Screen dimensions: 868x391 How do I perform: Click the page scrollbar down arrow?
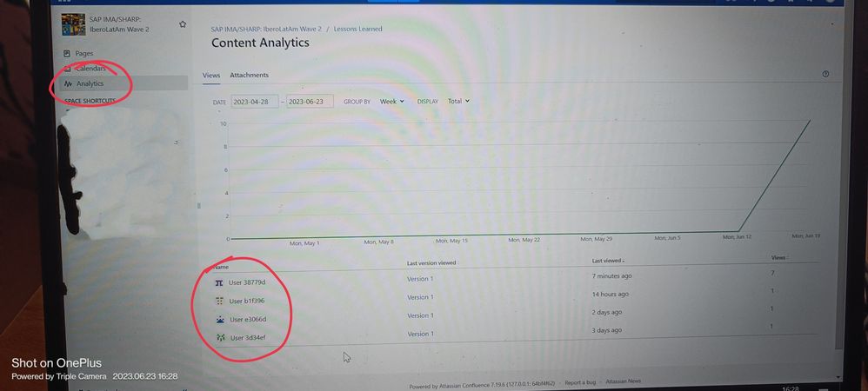[x=838, y=376]
